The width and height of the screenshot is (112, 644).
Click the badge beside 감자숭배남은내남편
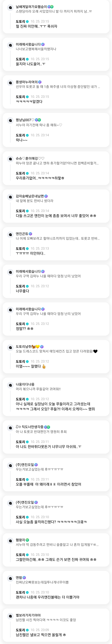(x=46, y=196)
